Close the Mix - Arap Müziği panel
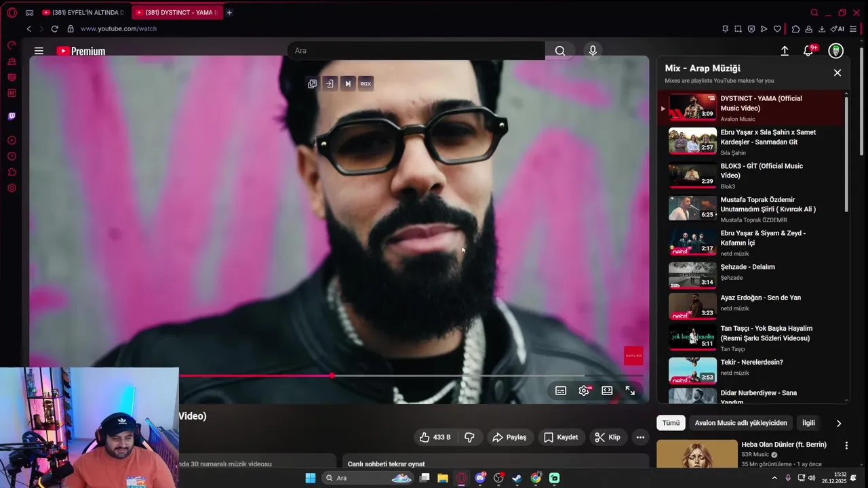Viewport: 868px width, 488px height. [x=837, y=73]
